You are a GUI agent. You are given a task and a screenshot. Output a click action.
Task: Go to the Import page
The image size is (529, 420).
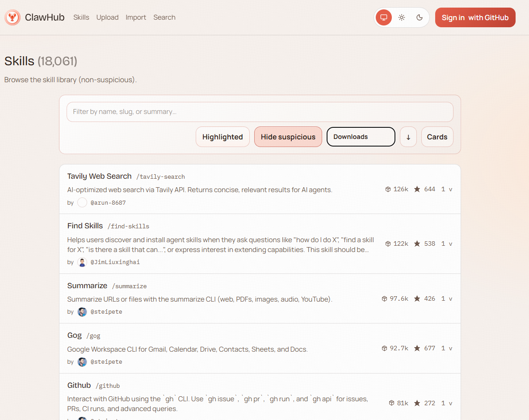click(x=136, y=17)
